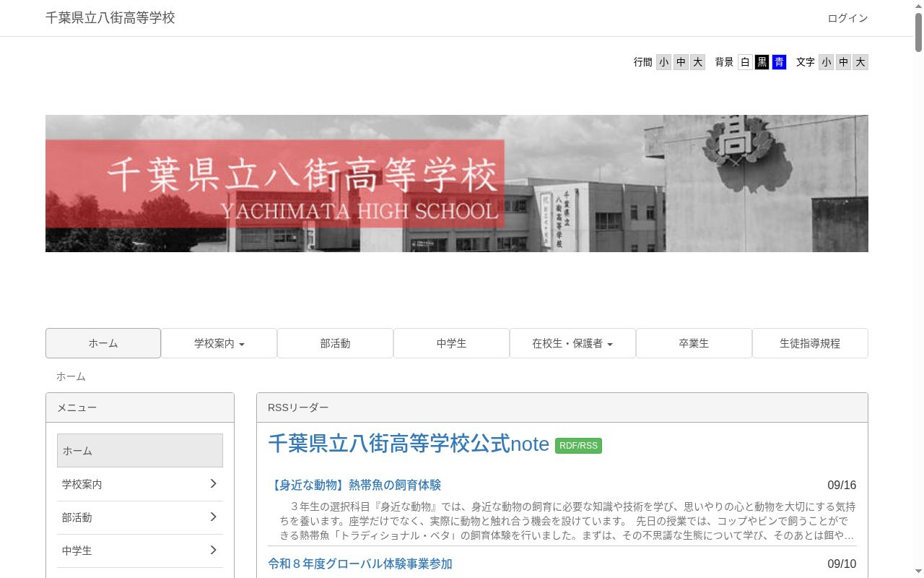The width and height of the screenshot is (924, 578).
Task: Click the green RDF/RSS badge
Action: 578,446
